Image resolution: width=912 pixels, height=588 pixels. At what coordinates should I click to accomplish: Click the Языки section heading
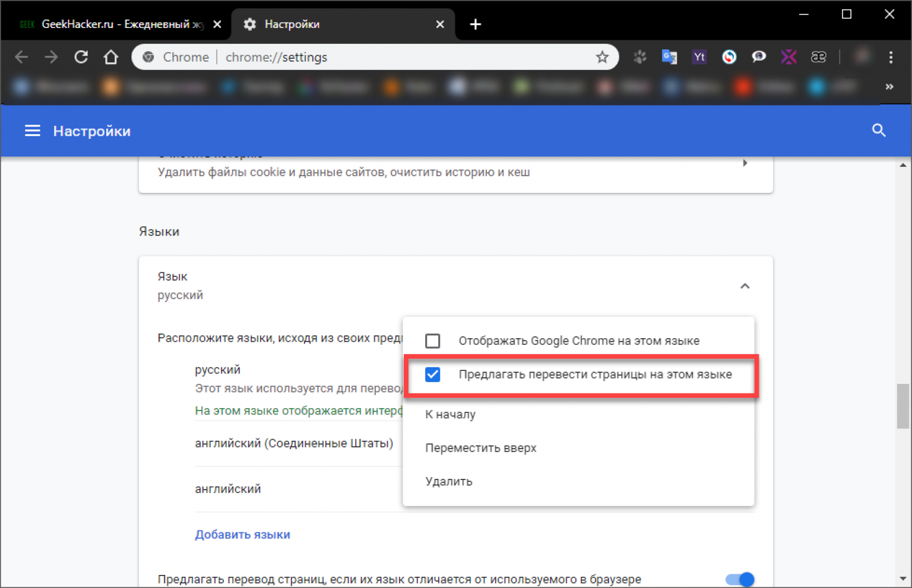[x=159, y=231]
